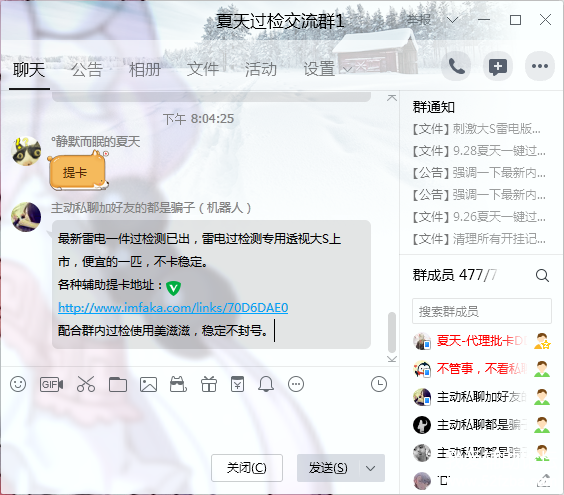Open the 文件 tab
The width and height of the screenshot is (564, 495).
click(203, 70)
